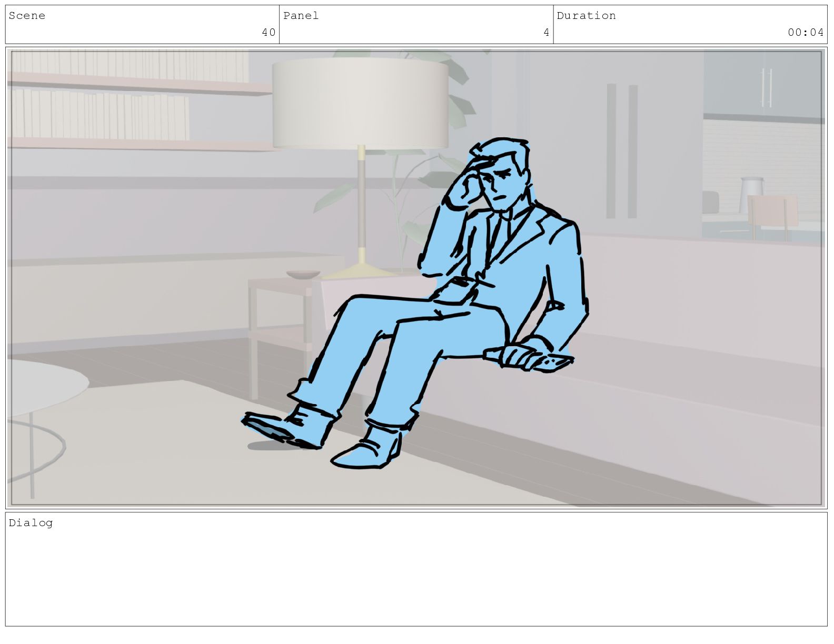Click the Duration value 00:04
Image resolution: width=834 pixels, height=644 pixels.
[806, 33]
